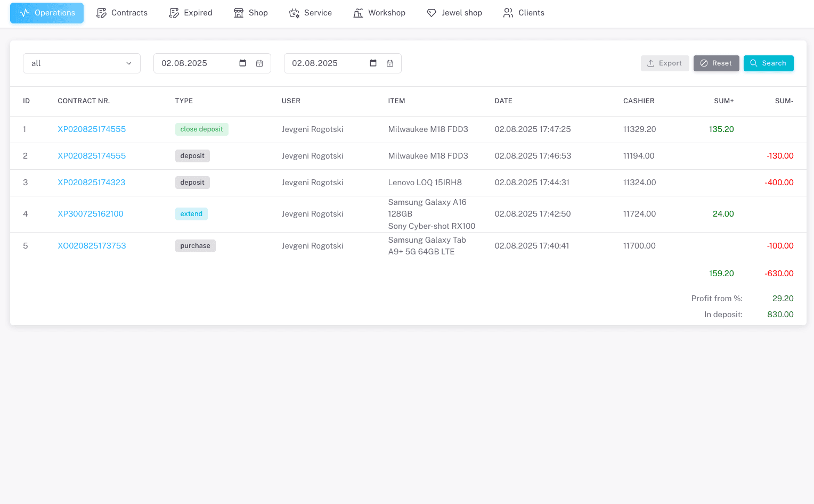Click the calendar icon on the start date

pyautogui.click(x=242, y=63)
